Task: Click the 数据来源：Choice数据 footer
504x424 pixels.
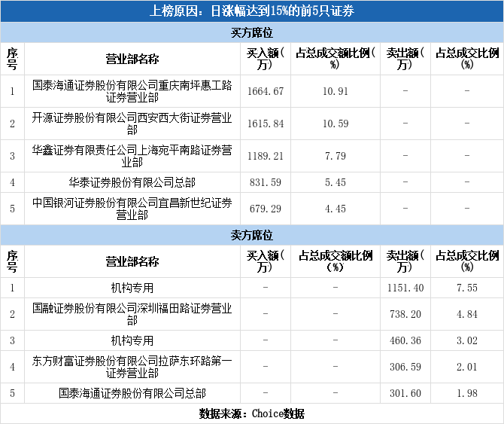Action: click(x=252, y=413)
